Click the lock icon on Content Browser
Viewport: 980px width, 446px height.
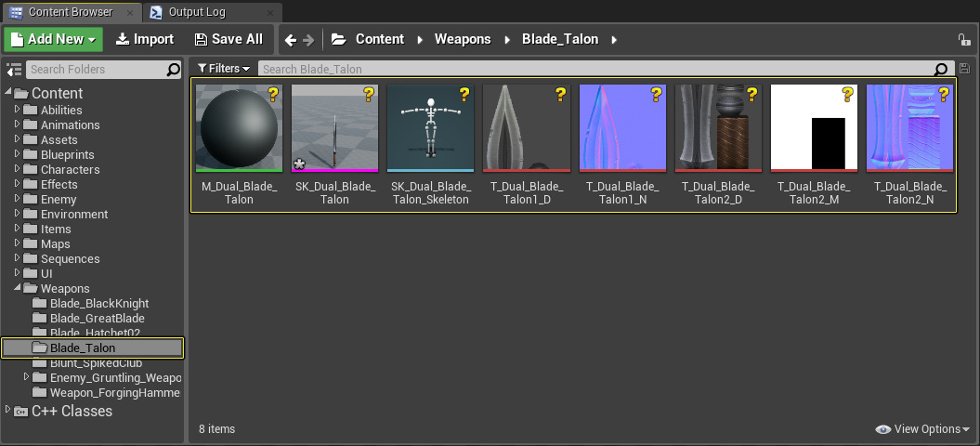(x=964, y=39)
